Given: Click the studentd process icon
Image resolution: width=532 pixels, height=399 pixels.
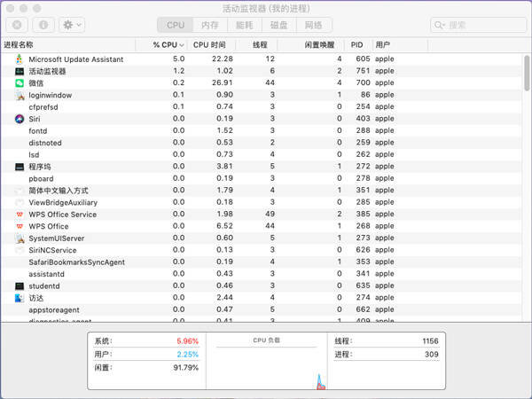Looking at the screenshot, I should click(20, 286).
